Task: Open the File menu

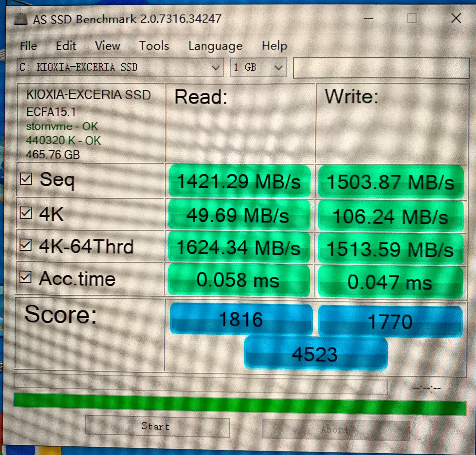Action: tap(28, 46)
